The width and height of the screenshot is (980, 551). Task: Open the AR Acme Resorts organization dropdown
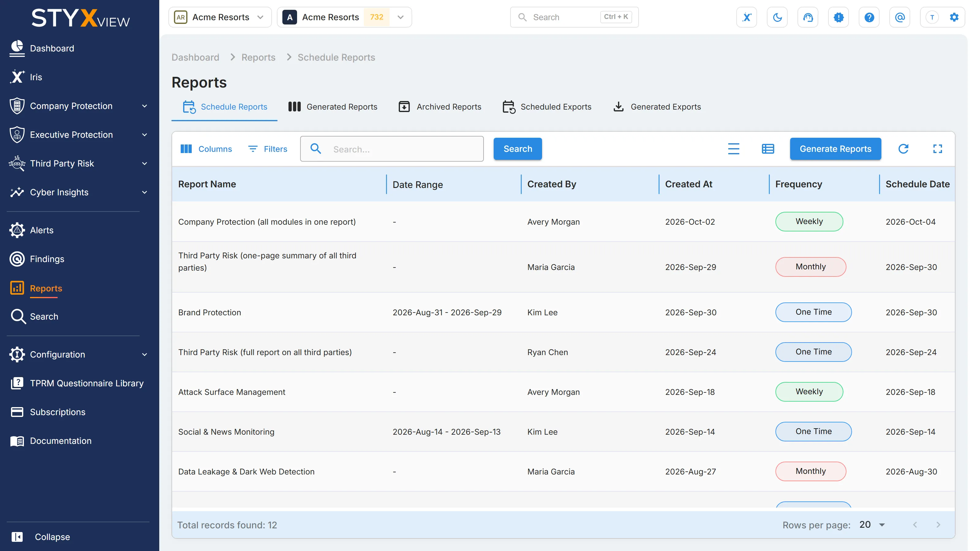(220, 17)
